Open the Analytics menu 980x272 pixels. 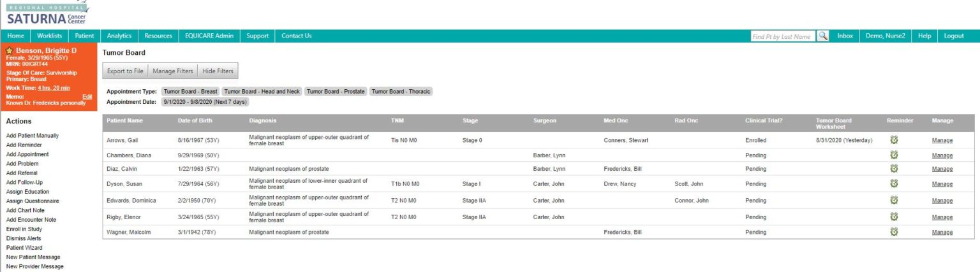pos(119,36)
